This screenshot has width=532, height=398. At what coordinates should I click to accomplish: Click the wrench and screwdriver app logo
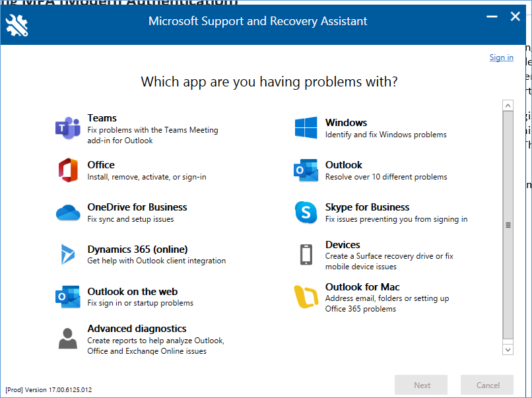pyautogui.click(x=17, y=25)
